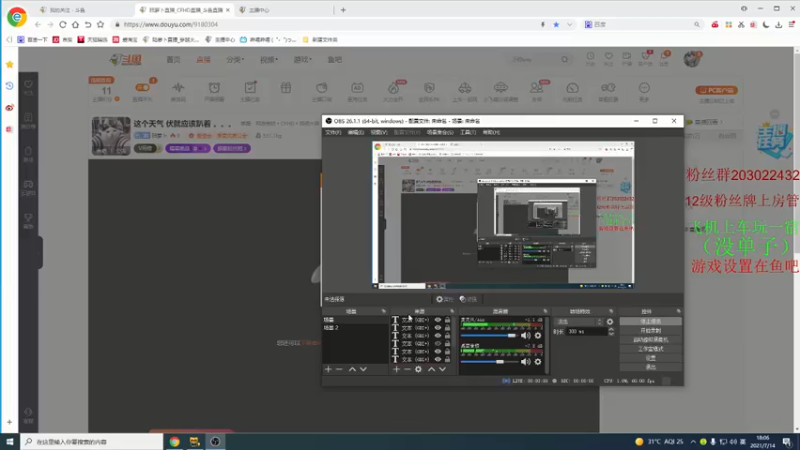Add a new scene in OBS Scenes panel
Viewport: 800px width, 450px height.
tap(328, 369)
